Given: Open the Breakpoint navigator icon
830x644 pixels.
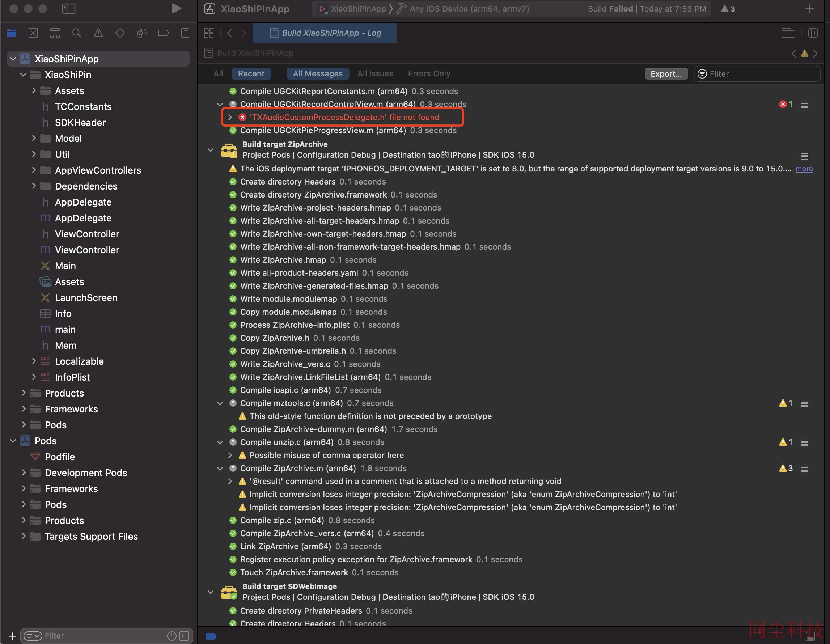Looking at the screenshot, I should click(x=164, y=33).
